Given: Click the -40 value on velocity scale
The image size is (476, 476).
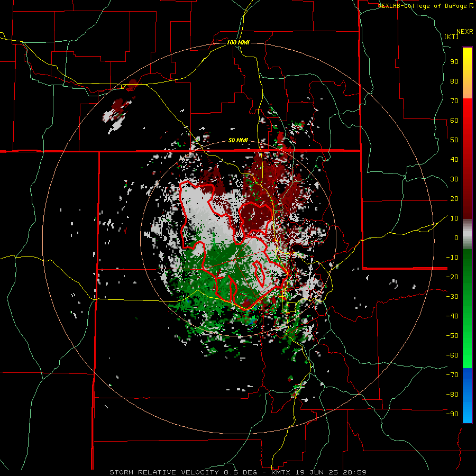Looking at the screenshot, I should pos(452,316).
